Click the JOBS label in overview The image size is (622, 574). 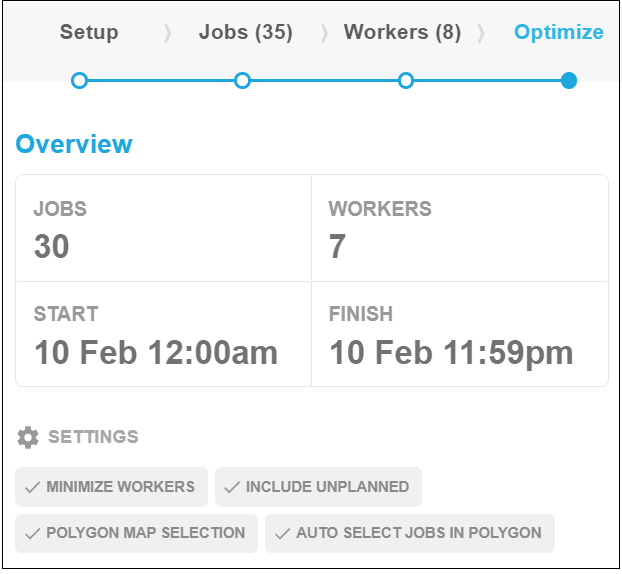point(60,209)
